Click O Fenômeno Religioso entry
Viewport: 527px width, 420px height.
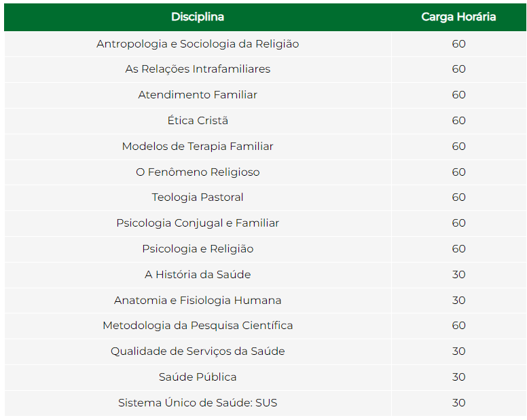tap(198, 172)
